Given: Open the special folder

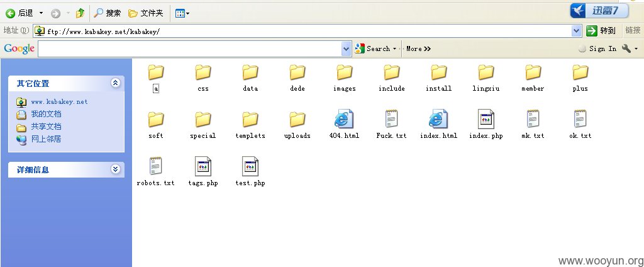Looking at the screenshot, I should point(203,119).
